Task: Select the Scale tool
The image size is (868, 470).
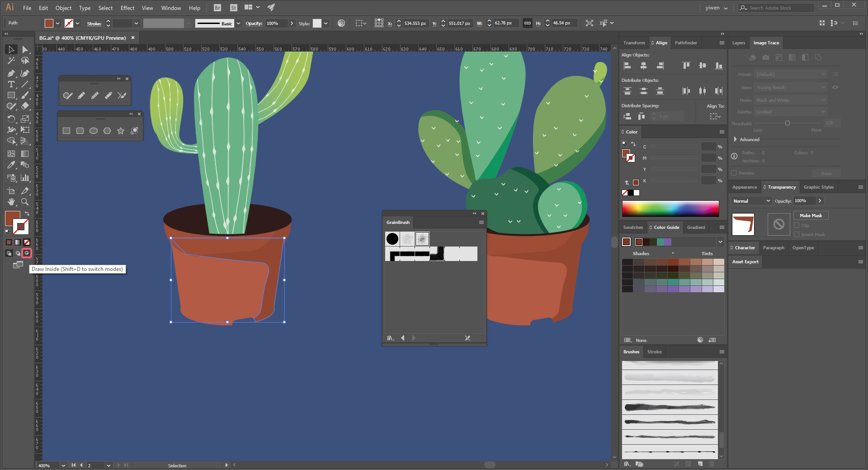Action: click(25, 119)
